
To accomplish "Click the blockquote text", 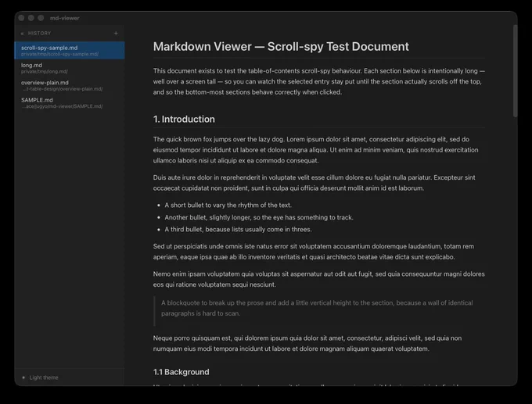I will [317, 308].
